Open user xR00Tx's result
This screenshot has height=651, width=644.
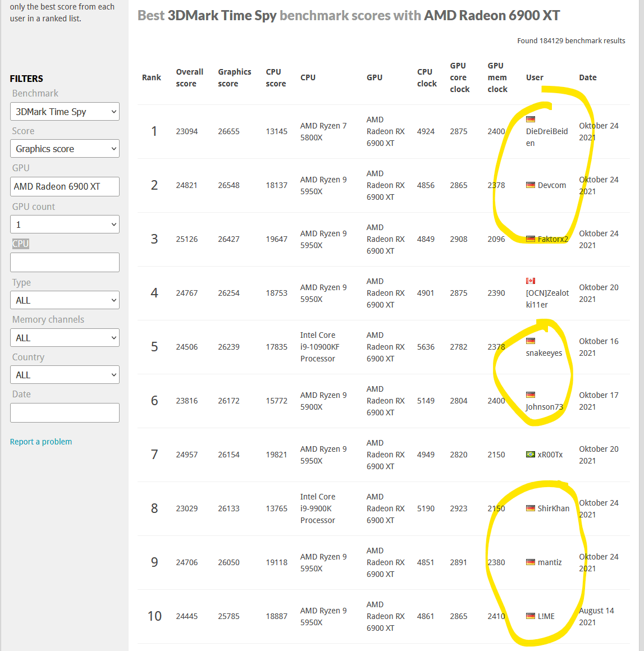550,455
